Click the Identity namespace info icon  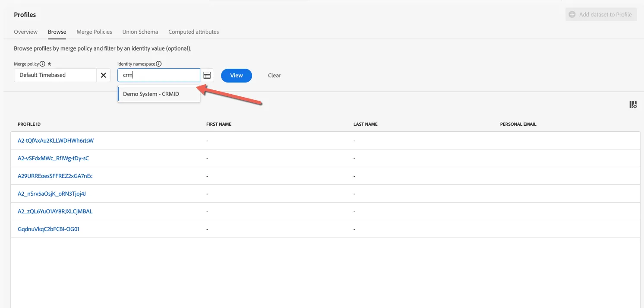[159, 64]
